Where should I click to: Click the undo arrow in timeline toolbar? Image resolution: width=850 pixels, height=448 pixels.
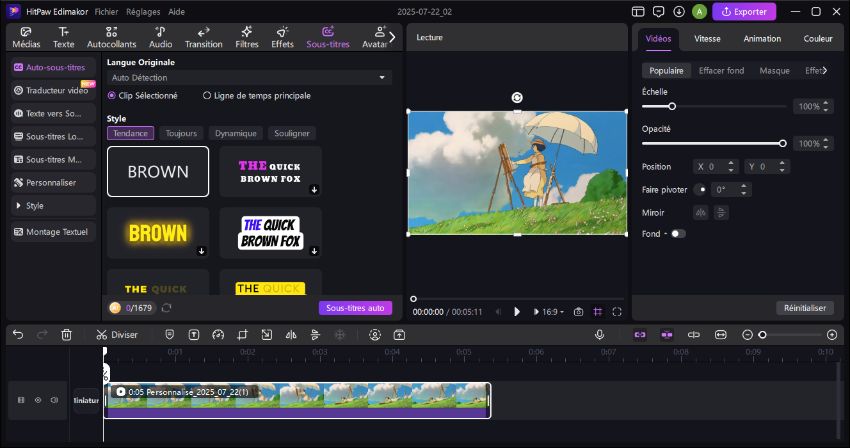pos(18,335)
